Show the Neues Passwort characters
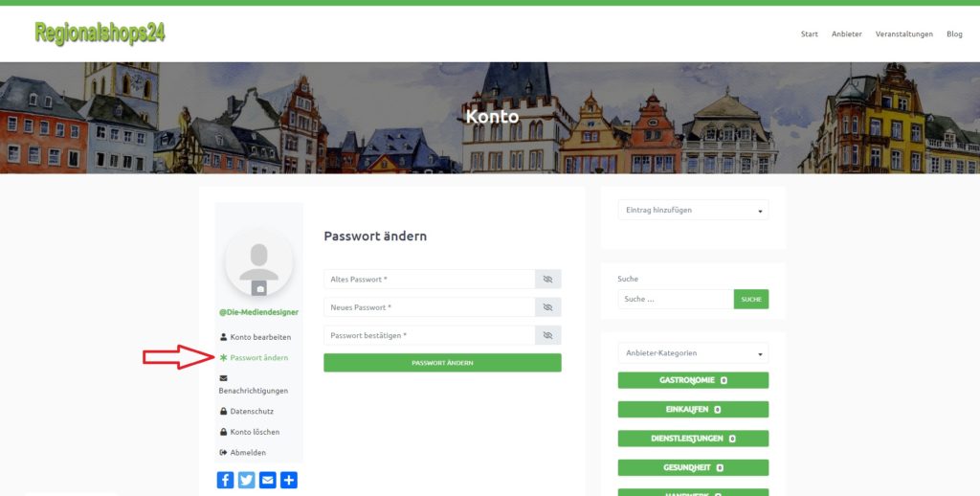This screenshot has width=980, height=496. pos(548,307)
